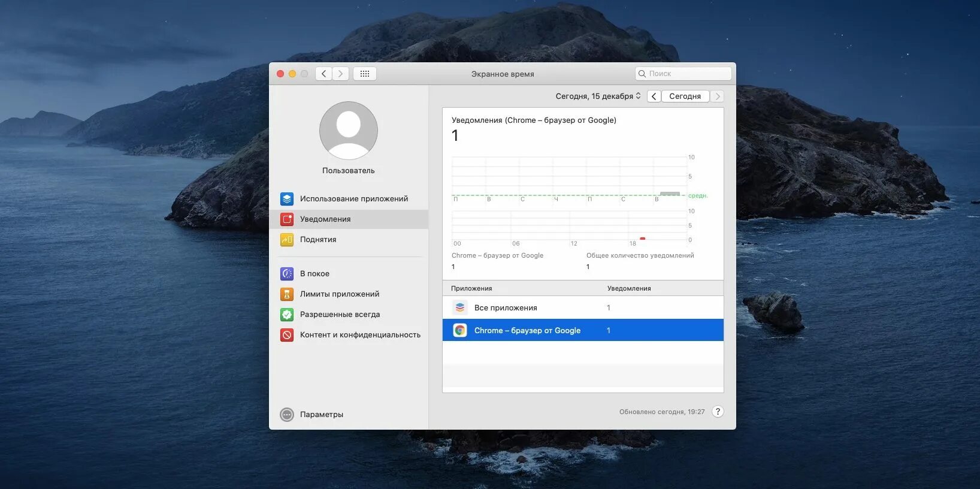The height and width of the screenshot is (489, 980).
Task: Open the help question mark button
Action: [718, 412]
